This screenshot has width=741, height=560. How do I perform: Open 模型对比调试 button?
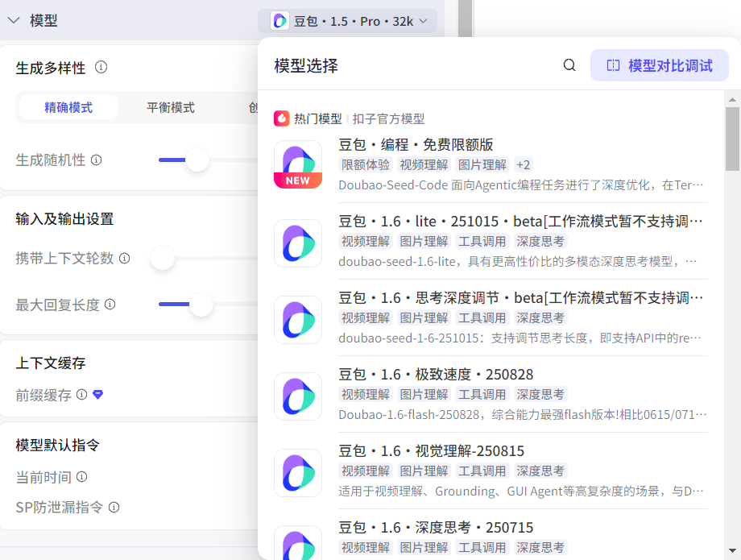[x=659, y=65]
